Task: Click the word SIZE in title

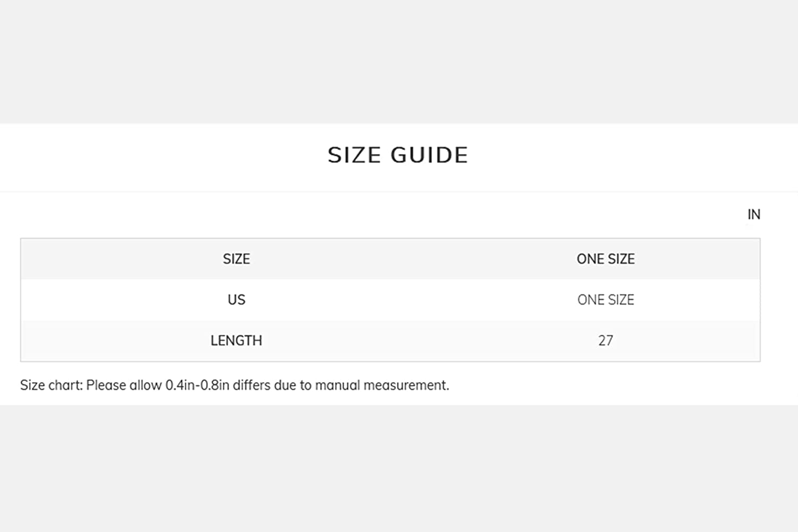Action: (x=354, y=155)
